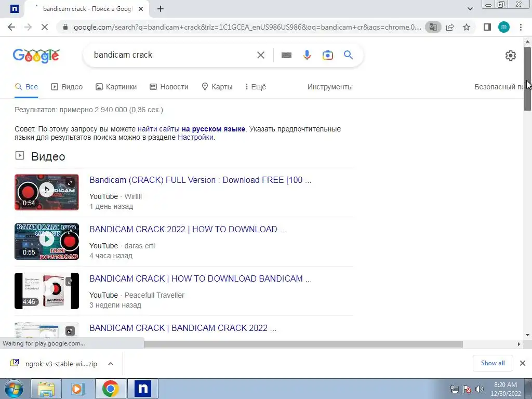Close the bandicam crack tab
Image resolution: width=532 pixels, height=399 pixels.
pos(141,9)
